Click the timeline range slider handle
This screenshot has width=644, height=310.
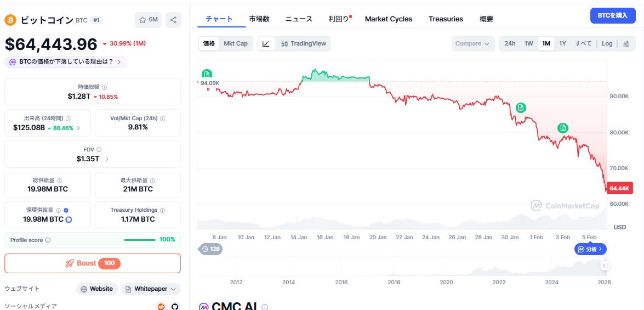(603, 266)
